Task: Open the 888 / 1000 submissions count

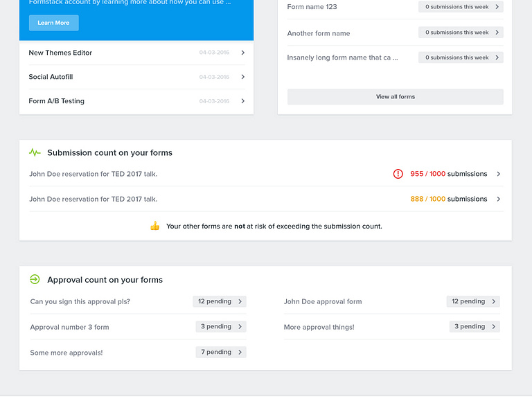Action: click(x=449, y=199)
